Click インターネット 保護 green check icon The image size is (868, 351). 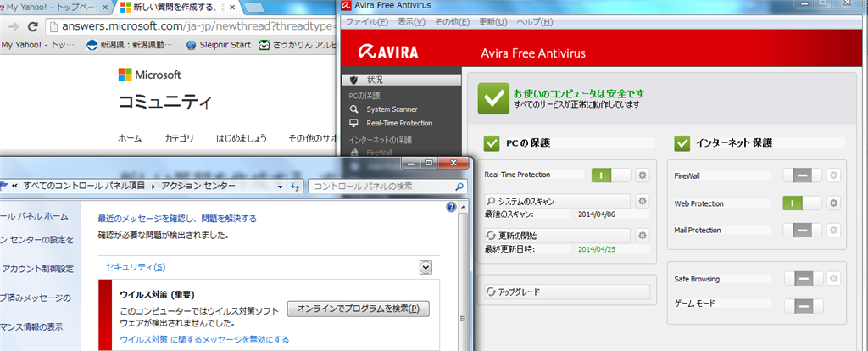click(x=682, y=142)
